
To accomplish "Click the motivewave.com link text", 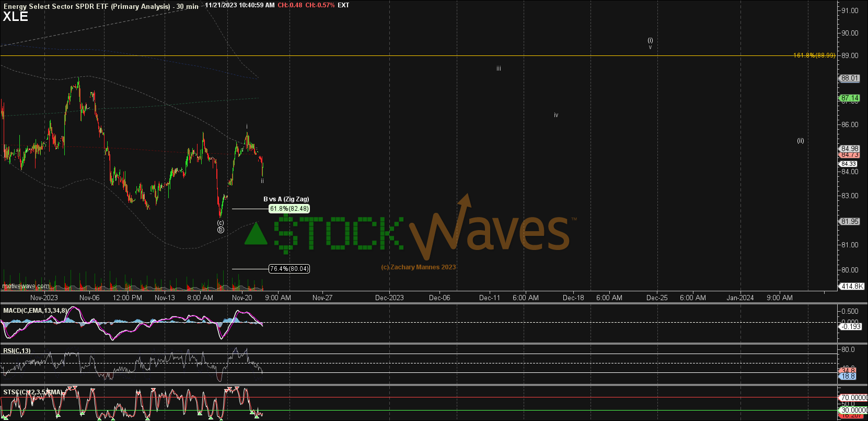I will click(x=26, y=286).
